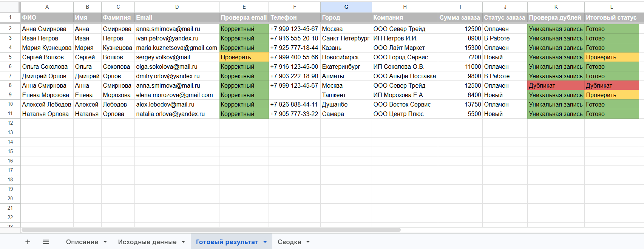
Task: Click the Сумма заказа header cell
Action: point(460,17)
